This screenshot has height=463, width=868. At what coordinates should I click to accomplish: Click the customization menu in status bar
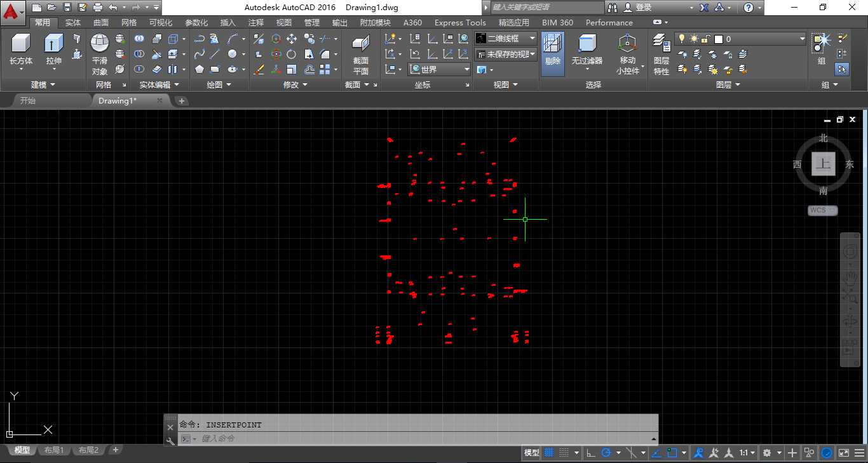(859, 453)
